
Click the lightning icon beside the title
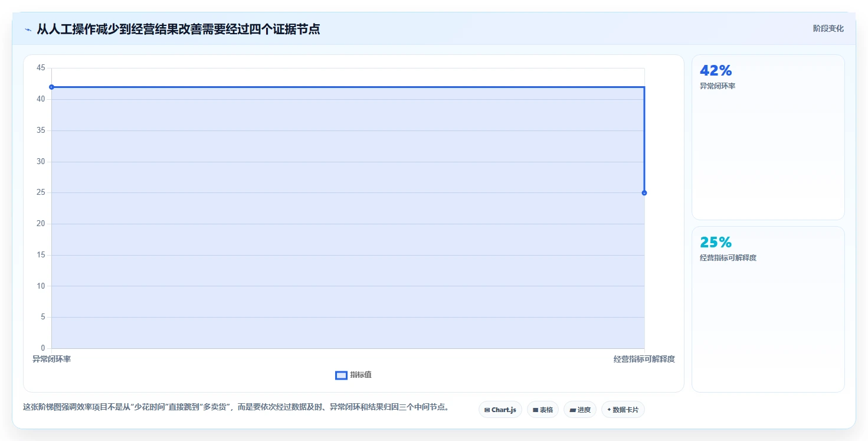coord(28,29)
